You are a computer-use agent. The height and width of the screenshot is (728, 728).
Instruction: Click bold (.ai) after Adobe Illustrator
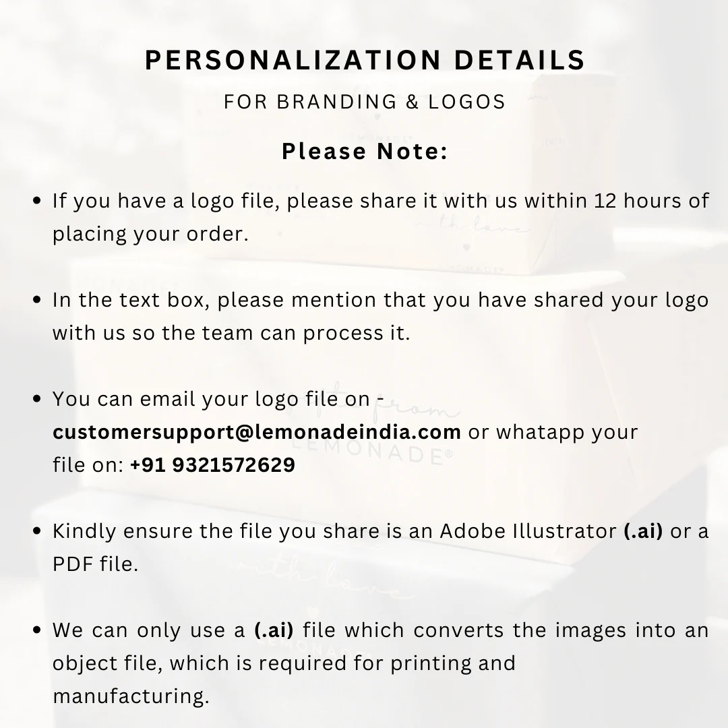(644, 531)
